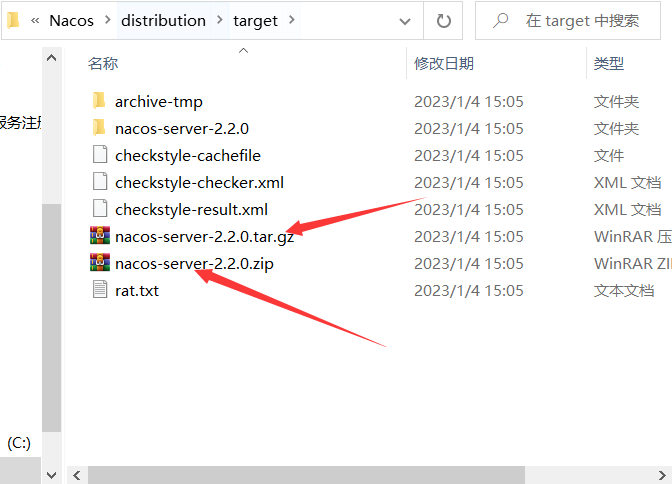This screenshot has height=484, width=672.
Task: Click the WinRAR icon of nacos-server-2.2.0.tar.gz
Action: point(100,236)
